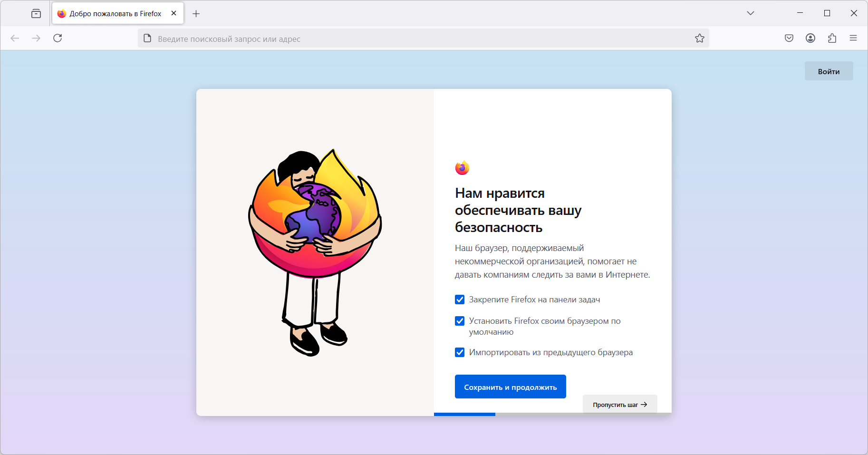Screen dimensions: 868x455
Task: Click the onboarding progress bar
Action: pos(553,414)
